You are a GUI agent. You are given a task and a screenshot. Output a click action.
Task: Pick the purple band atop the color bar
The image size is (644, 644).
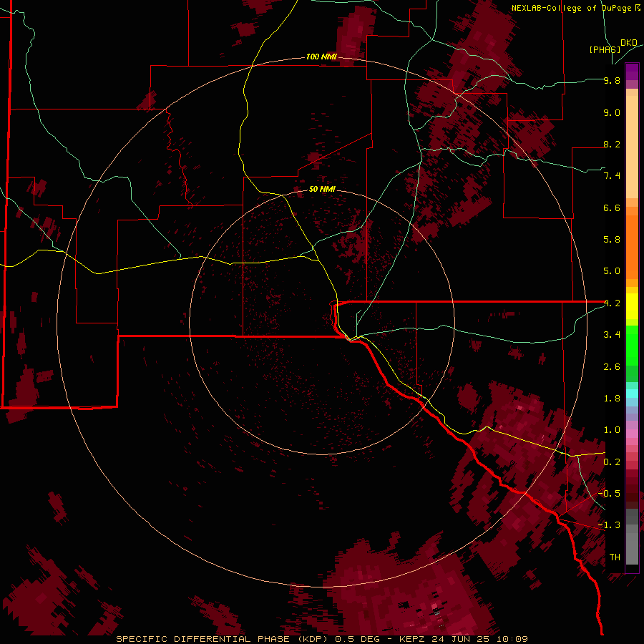point(632,72)
